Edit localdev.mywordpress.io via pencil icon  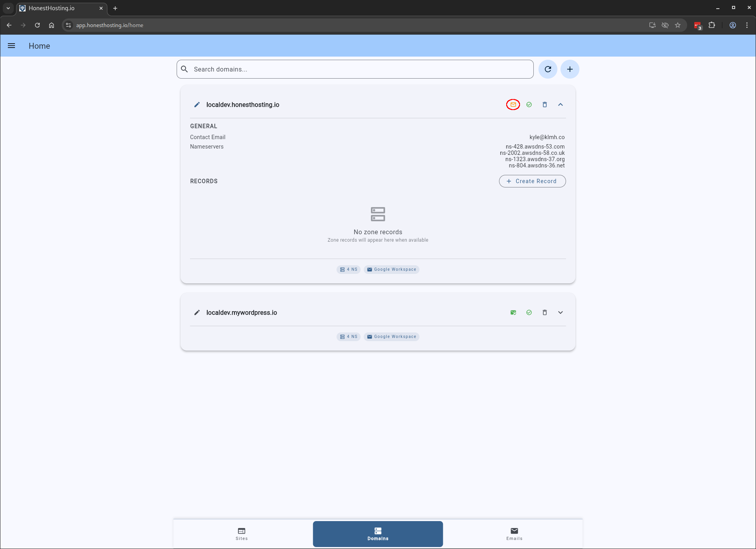197,312
